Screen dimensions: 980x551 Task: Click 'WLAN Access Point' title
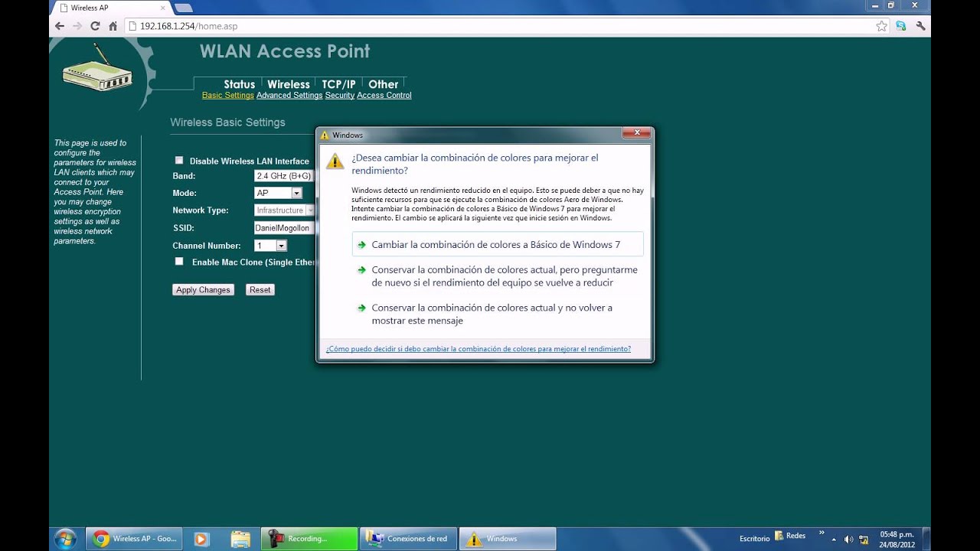pyautogui.click(x=285, y=51)
